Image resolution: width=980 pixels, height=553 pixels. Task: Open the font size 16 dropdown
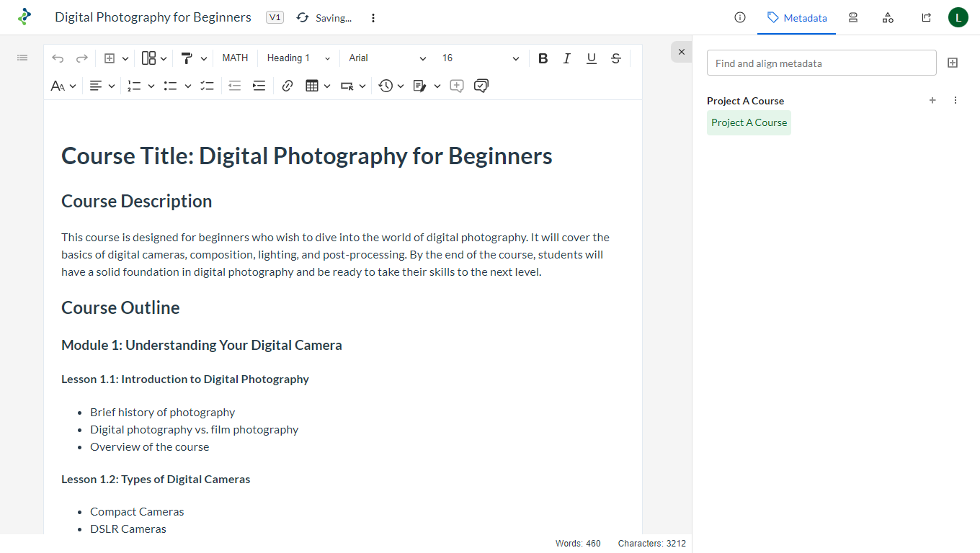pyautogui.click(x=480, y=58)
